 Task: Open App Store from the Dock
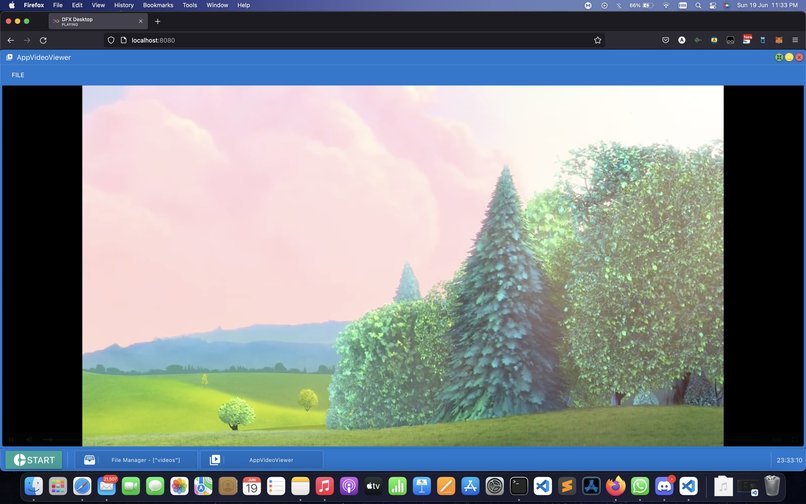coord(470,485)
